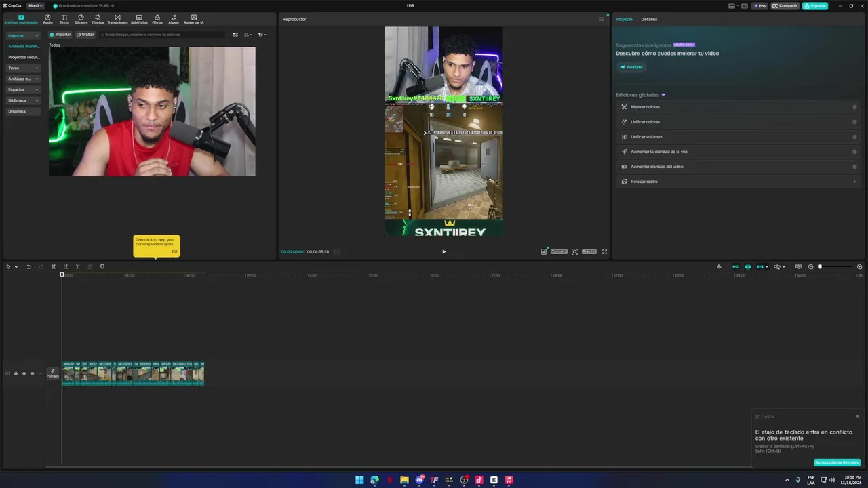Viewport: 868px width, 488px height.
Task: Toggle main track magnet
Action: [x=736, y=266]
